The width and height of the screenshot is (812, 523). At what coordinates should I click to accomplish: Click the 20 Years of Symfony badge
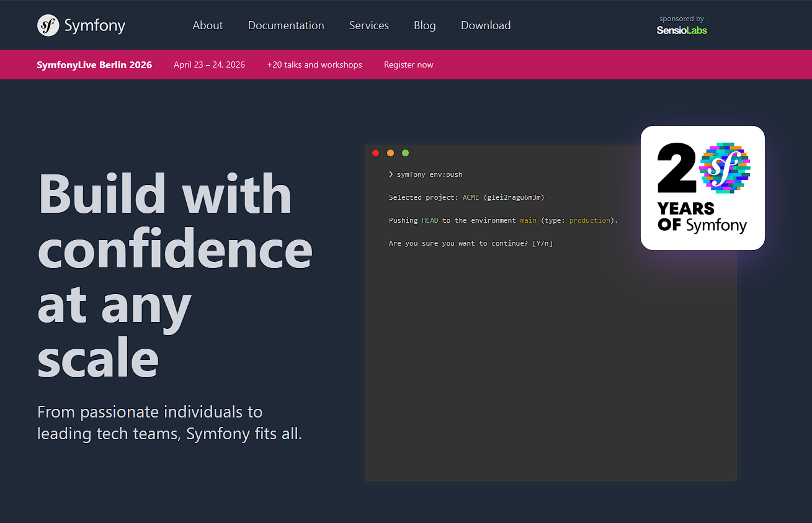click(702, 188)
